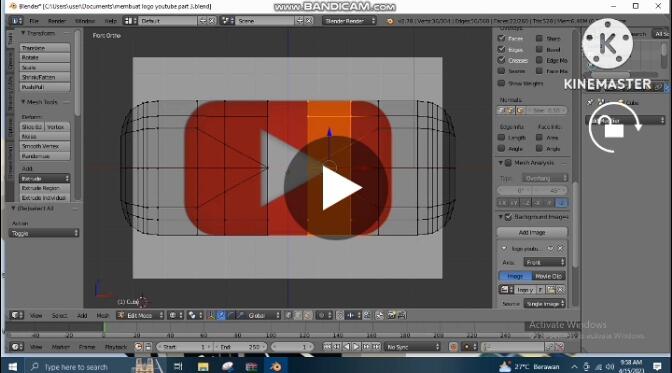Viewport: 672px width, 373px height.
Task: Open the Edit Mode selector dropdown
Action: pyautogui.click(x=140, y=315)
